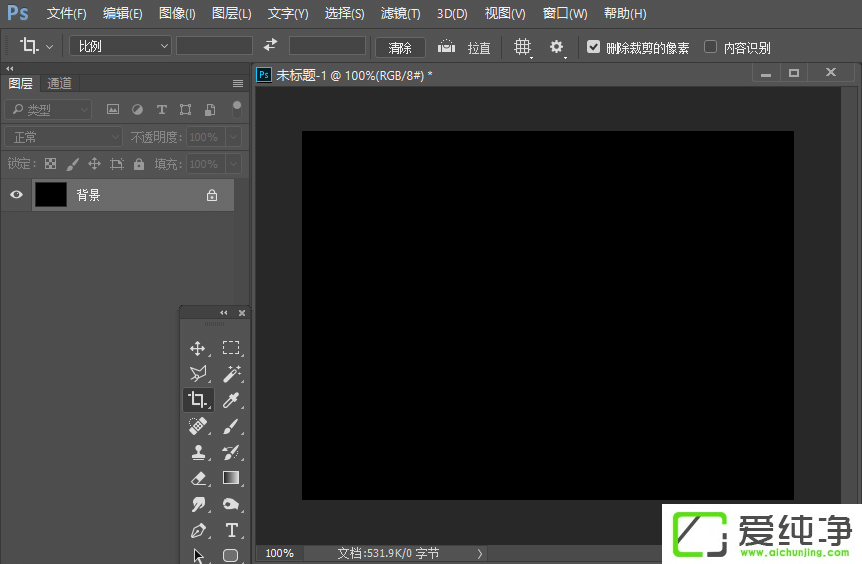This screenshot has height=564, width=862.
Task: Enable the 内容识别 checkbox
Action: point(710,47)
